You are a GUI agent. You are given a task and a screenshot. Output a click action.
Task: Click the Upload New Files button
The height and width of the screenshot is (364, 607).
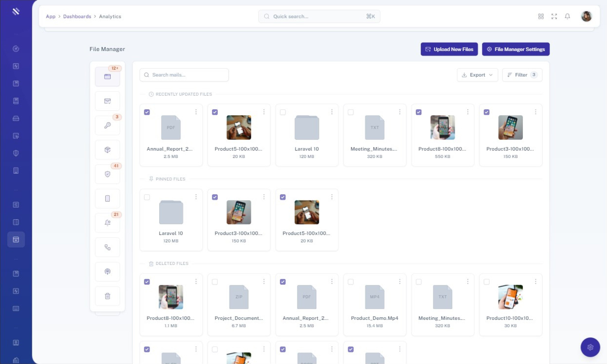pyautogui.click(x=449, y=49)
